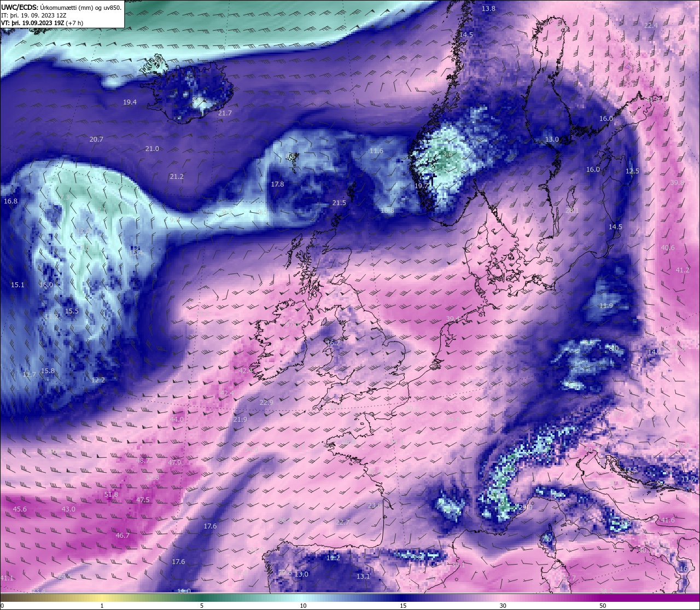The width and height of the screenshot is (700, 610).
Task: Click the map value '19.4' west of Iceland
Action: [130, 102]
